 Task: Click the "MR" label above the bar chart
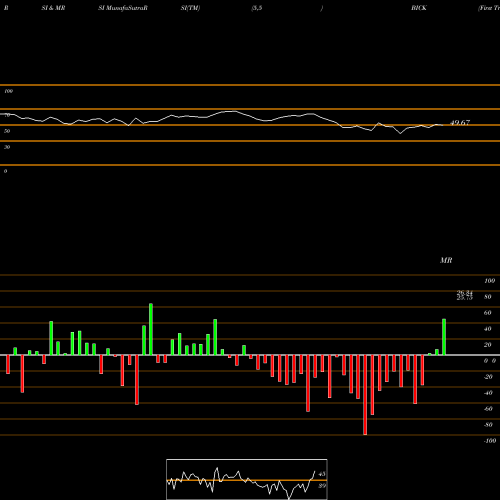click(446, 260)
